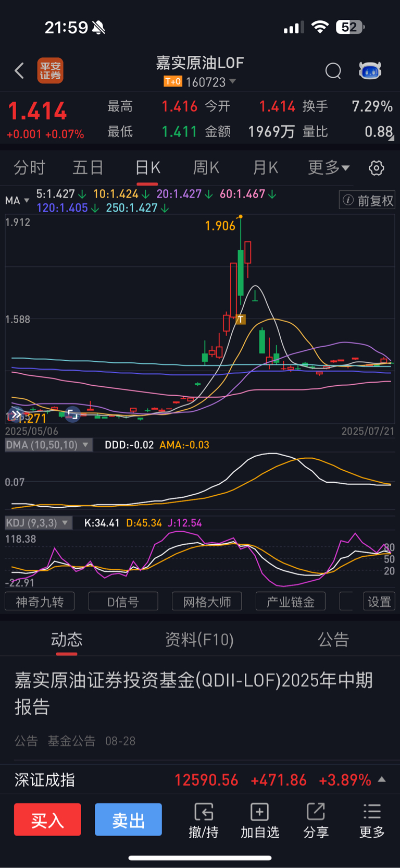The width and height of the screenshot is (400, 868).
Task: Tap the DDD:-0.02 value
Action: tap(129, 445)
